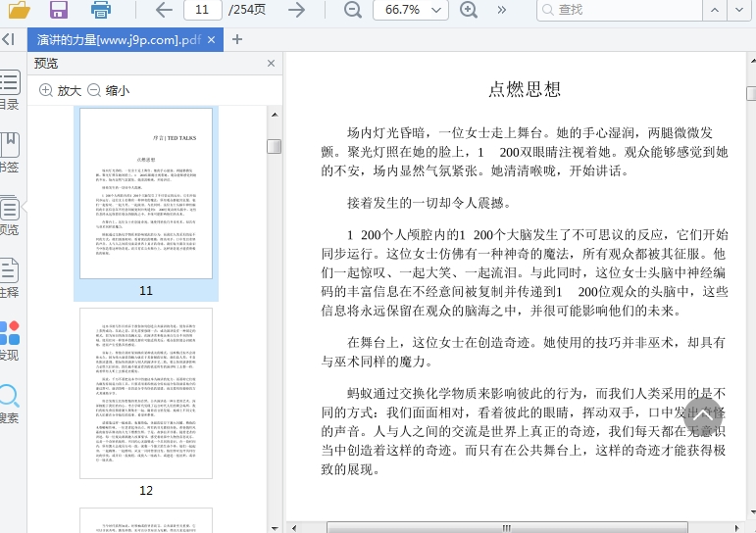Add a new tab with plus button
The image size is (756, 533).
pyautogui.click(x=237, y=40)
